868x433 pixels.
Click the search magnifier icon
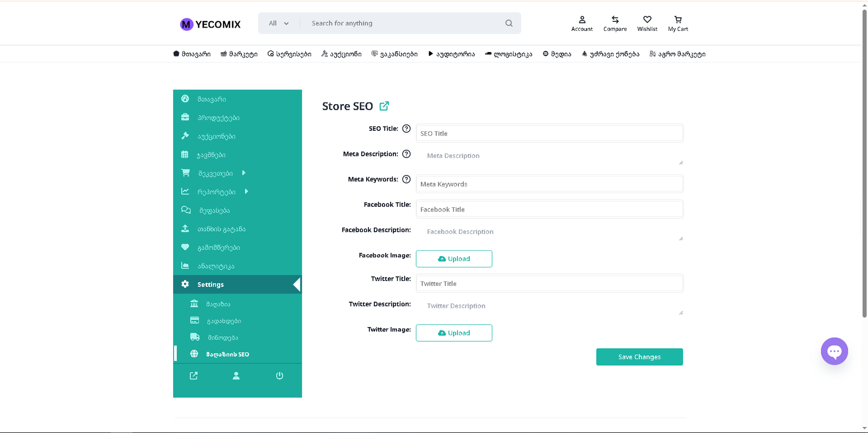point(509,23)
